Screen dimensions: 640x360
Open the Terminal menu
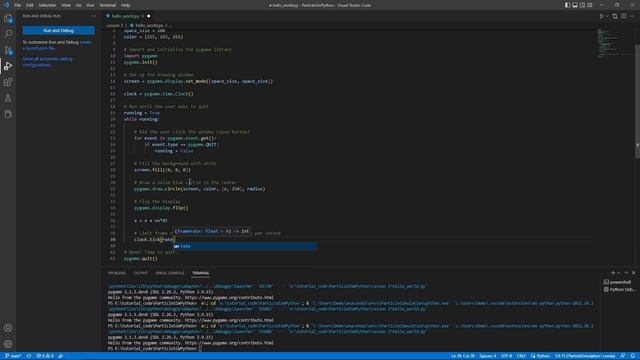108,5
